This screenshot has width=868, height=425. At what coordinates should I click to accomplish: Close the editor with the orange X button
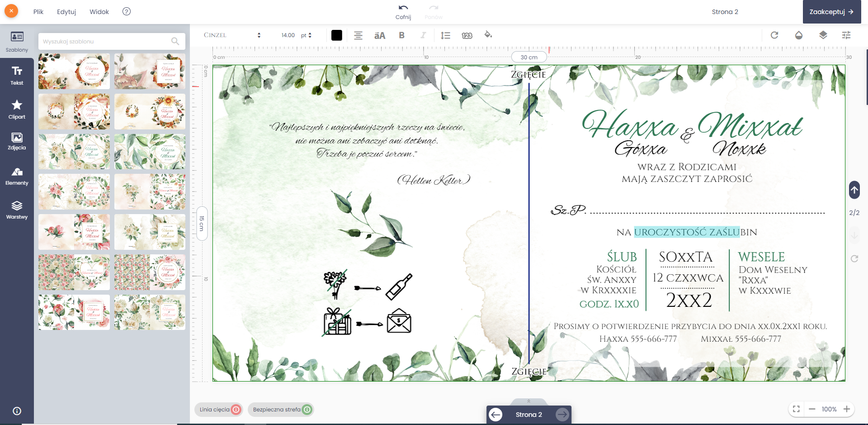click(x=11, y=11)
